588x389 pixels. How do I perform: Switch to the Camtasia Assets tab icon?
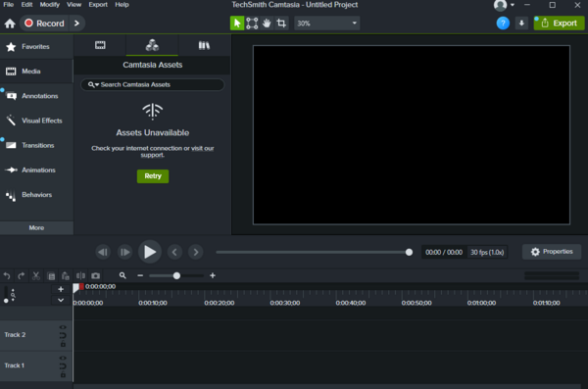point(152,45)
